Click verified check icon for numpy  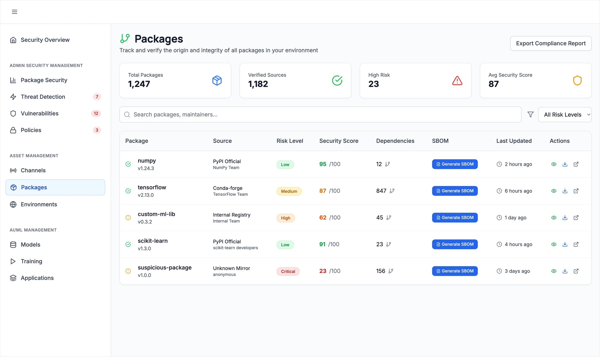tap(128, 164)
